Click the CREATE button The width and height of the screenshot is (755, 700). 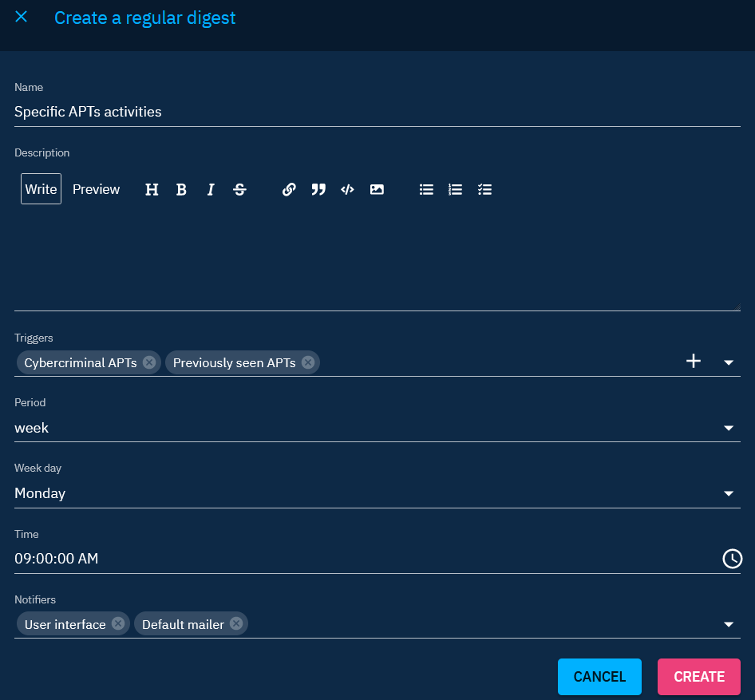pyautogui.click(x=698, y=676)
